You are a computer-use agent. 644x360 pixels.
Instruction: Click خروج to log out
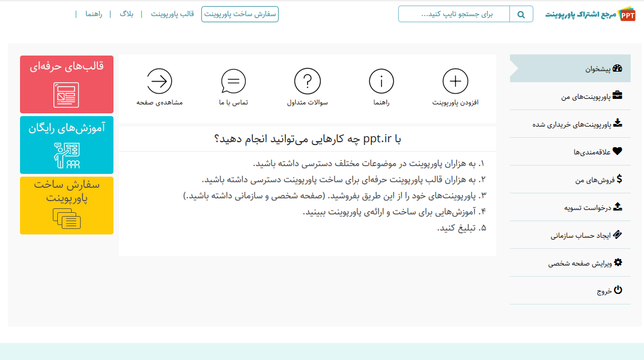click(609, 291)
